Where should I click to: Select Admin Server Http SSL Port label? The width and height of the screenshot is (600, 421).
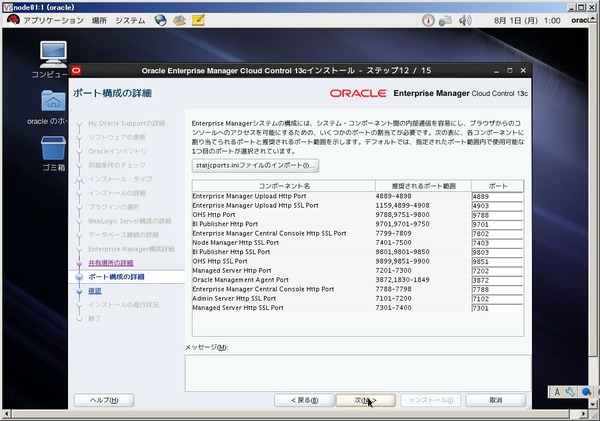pyautogui.click(x=234, y=299)
